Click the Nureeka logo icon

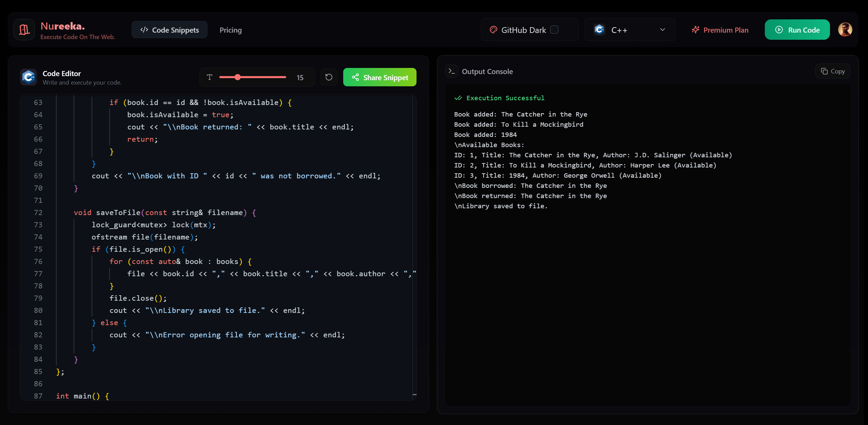tap(24, 30)
